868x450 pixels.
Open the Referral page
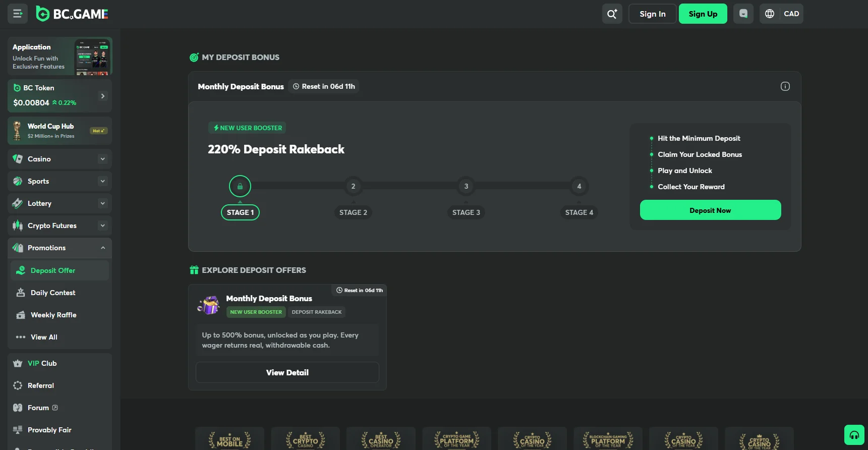[x=60, y=385]
